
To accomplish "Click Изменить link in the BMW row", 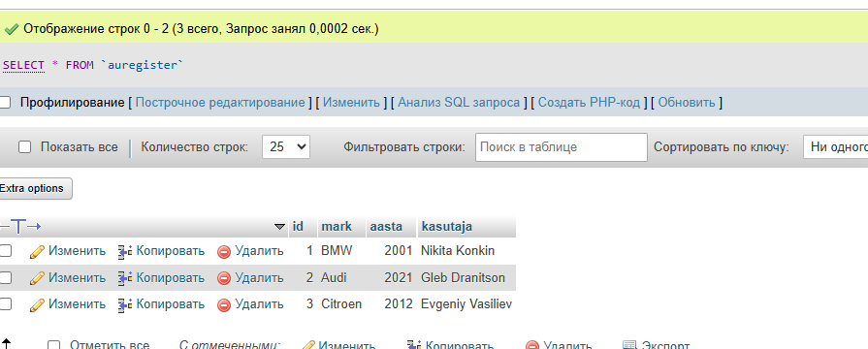I will point(77,251).
